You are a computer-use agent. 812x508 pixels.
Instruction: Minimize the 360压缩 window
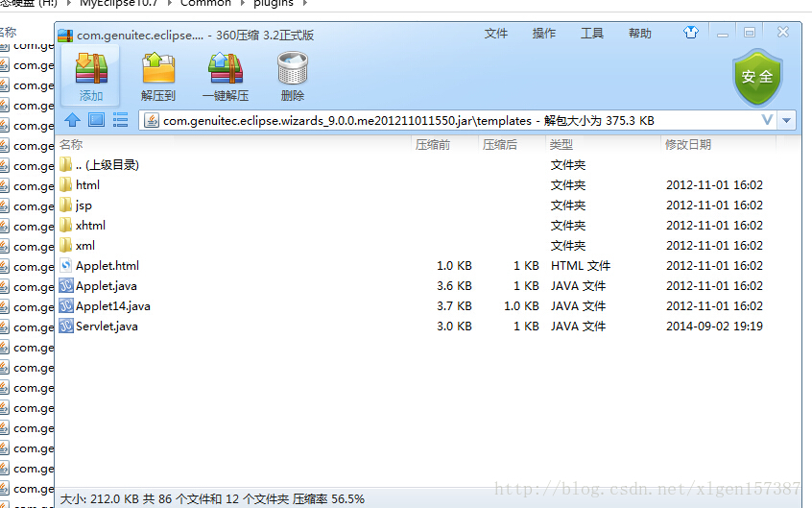pos(723,34)
